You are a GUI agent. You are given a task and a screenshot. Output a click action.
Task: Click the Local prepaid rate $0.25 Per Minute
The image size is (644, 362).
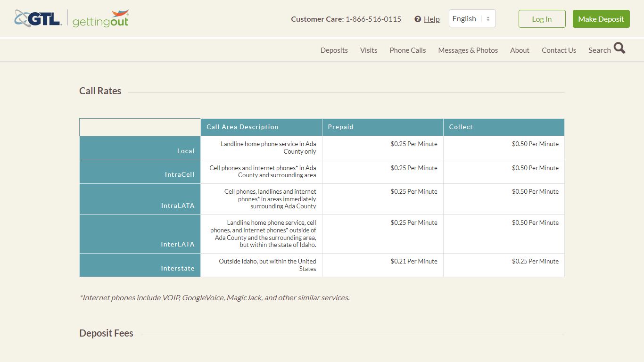pos(414,144)
